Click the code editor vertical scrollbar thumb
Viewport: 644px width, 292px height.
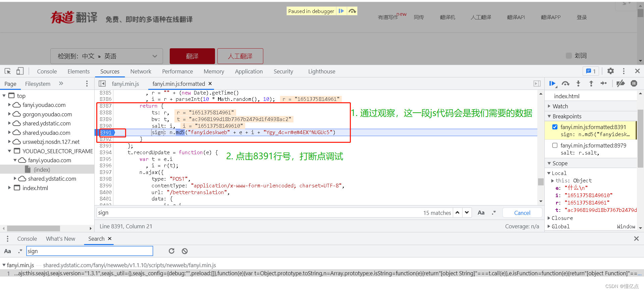coord(541,181)
